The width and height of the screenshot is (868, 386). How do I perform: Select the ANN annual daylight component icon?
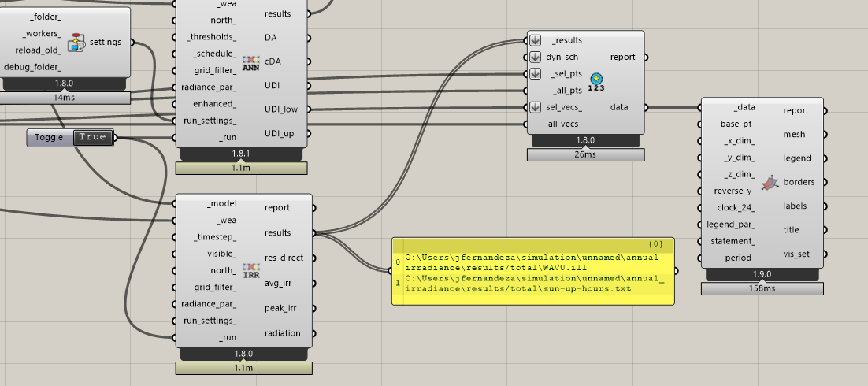pyautogui.click(x=250, y=63)
